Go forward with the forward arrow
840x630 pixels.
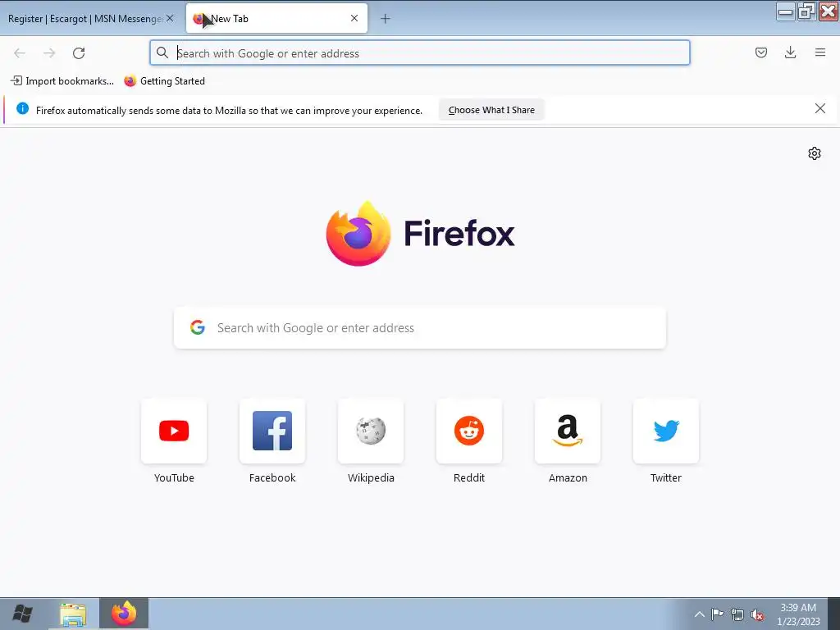(49, 53)
